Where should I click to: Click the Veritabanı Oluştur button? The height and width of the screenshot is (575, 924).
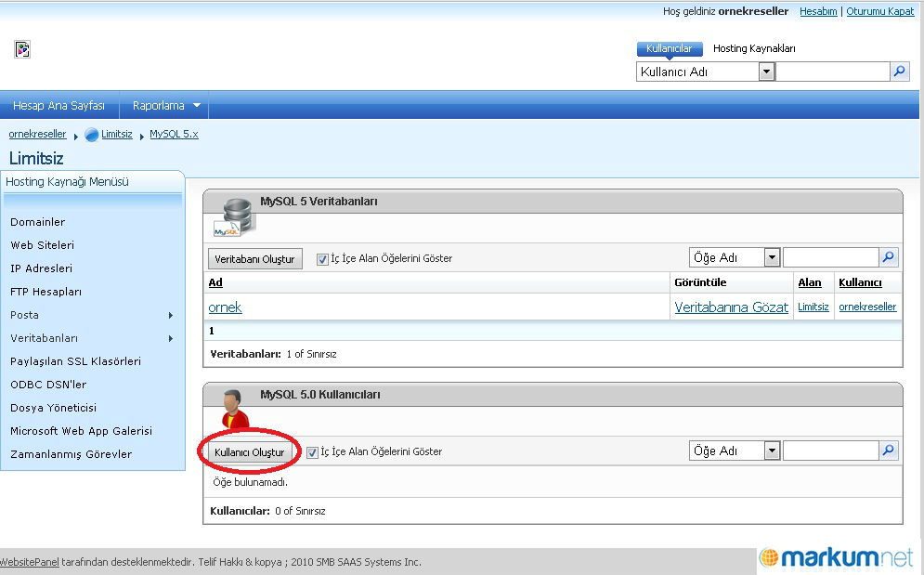click(x=254, y=259)
